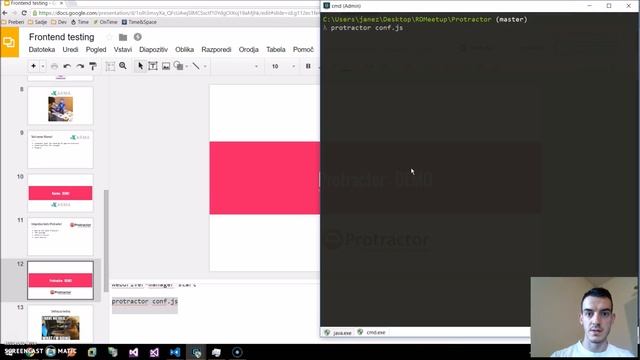The height and width of the screenshot is (360, 640).
Task: Open the round disc taskbar icon
Action: (x=237, y=352)
